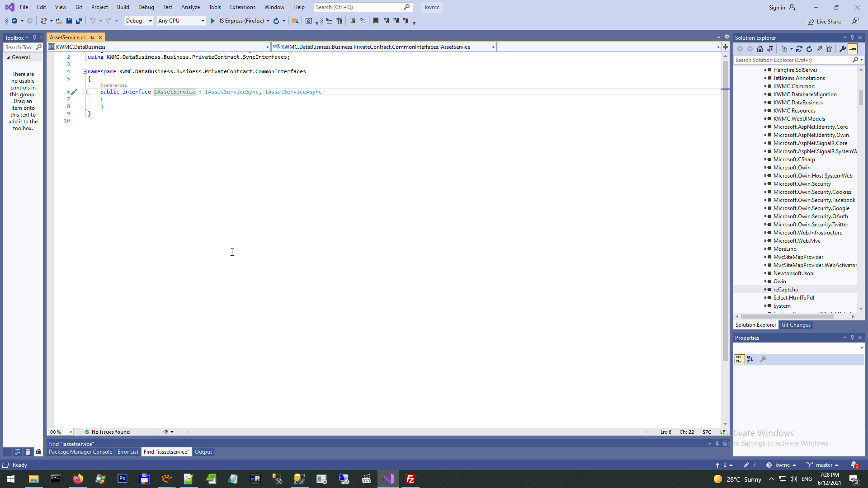Click Collapse All in Solution Explorer

(x=819, y=49)
